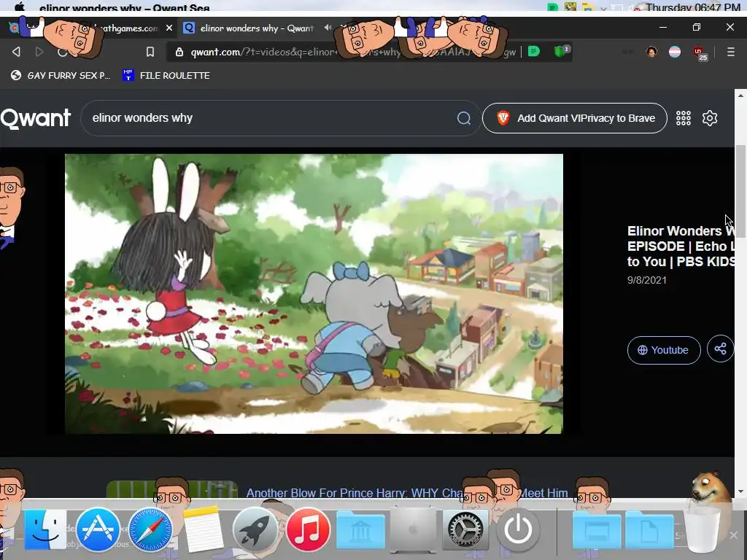Click the portrait avatar extension icon
The width and height of the screenshot is (747, 560).
point(651,52)
